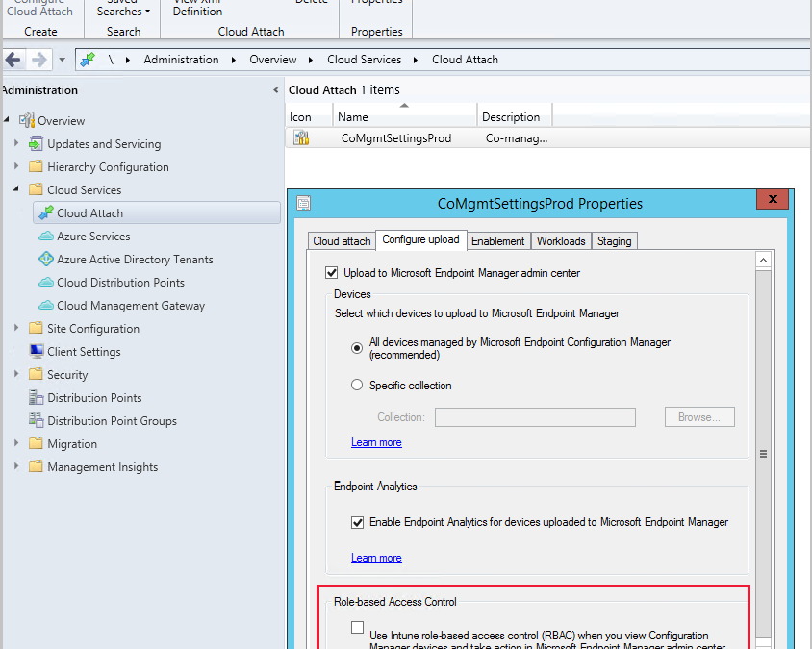The image size is (812, 649).
Task: Expand the Management Insights node
Action: click(16, 465)
